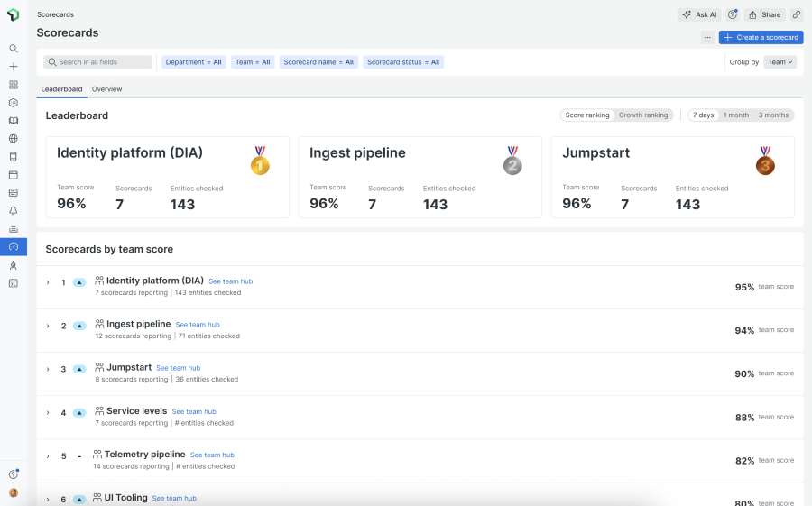Screen dimensions: 812x506
Task: Expand the Identity platform (DIA) row chevron
Action: 48,282
